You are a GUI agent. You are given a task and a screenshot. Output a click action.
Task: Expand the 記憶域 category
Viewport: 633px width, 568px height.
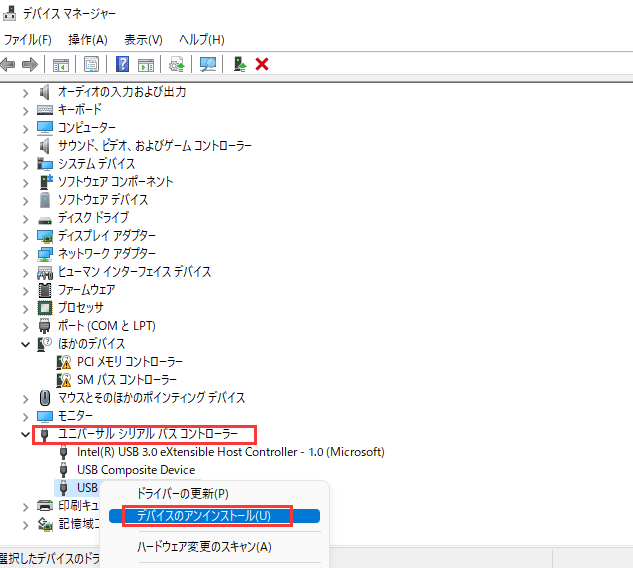[25, 525]
